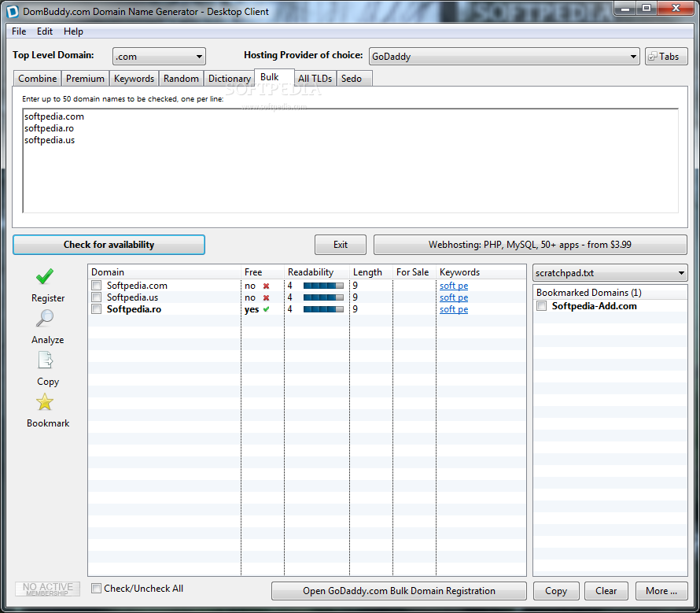Open the soft pe link for Softpedia.us

(454, 297)
